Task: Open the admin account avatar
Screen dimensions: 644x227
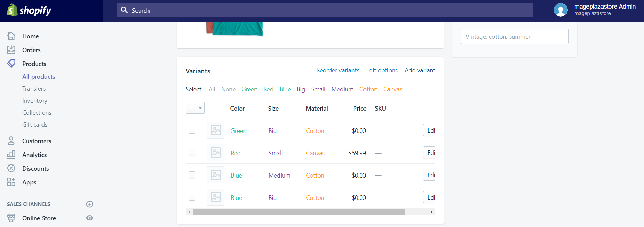Action: pos(561,10)
